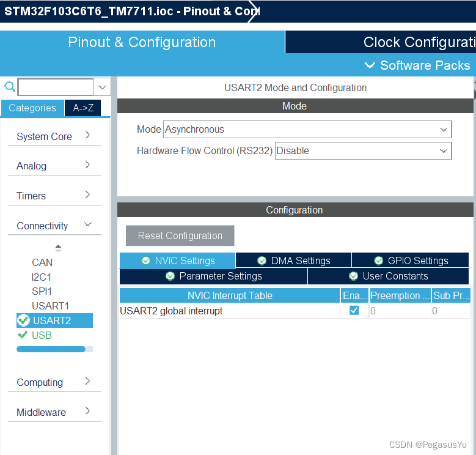
Task: Click GPIO Settings tab status icon
Action: [379, 261]
